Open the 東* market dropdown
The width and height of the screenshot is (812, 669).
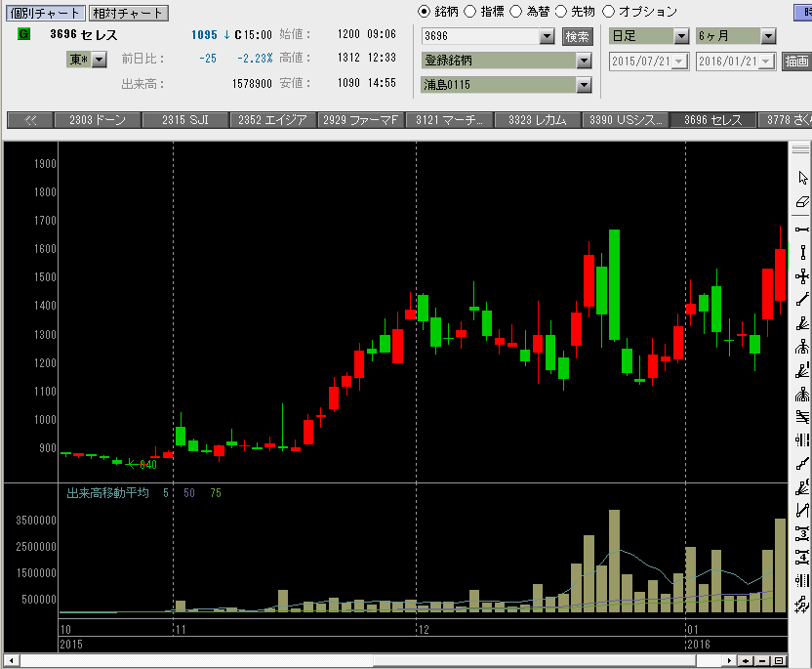100,60
